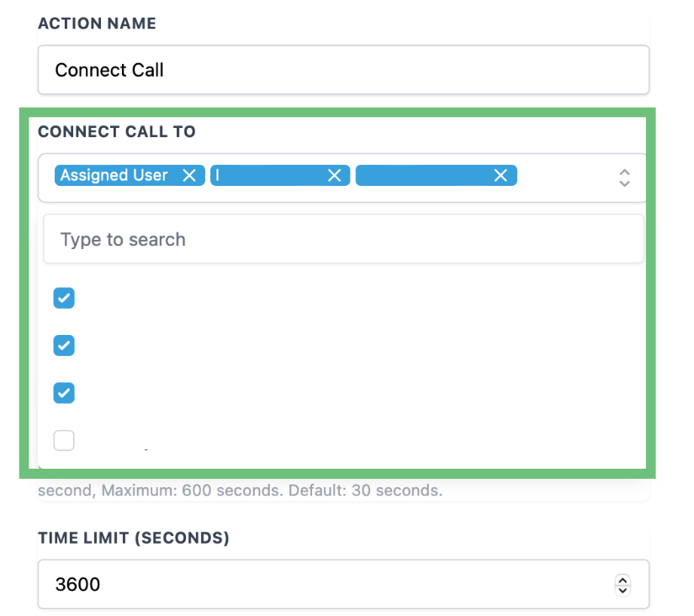Click the third blue tag body
The image size is (694, 616).
tap(421, 175)
